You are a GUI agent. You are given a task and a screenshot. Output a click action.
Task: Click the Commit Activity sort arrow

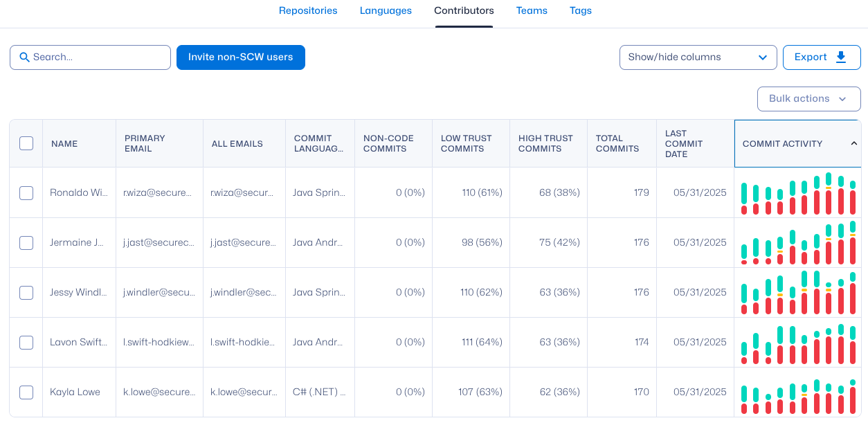[853, 144]
